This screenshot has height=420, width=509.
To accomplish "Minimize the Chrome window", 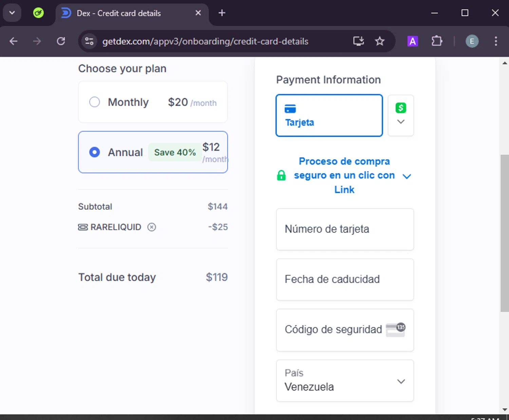I will [x=434, y=13].
